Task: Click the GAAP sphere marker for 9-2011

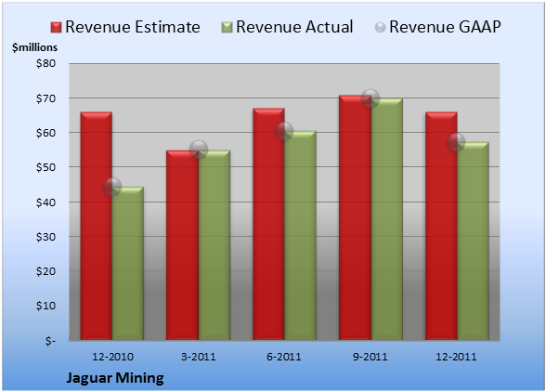Action: pos(370,98)
